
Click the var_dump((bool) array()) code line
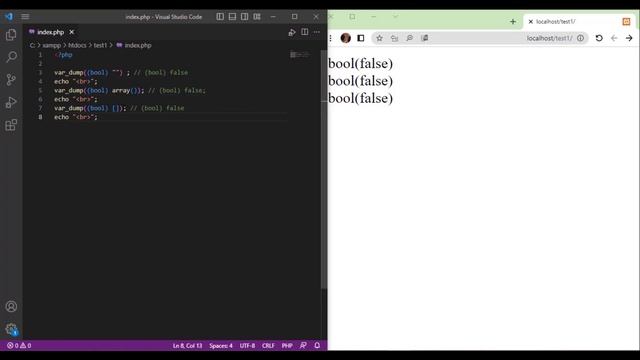pyautogui.click(x=130, y=90)
